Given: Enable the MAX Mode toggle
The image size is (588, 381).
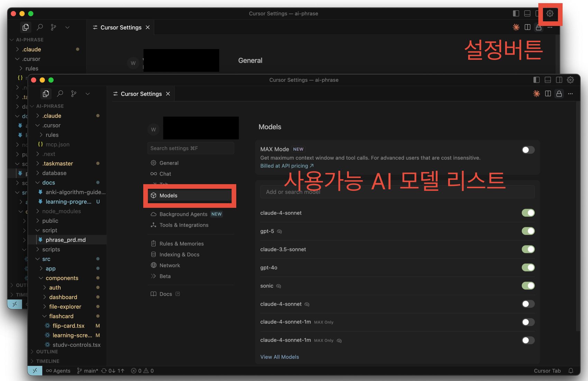Looking at the screenshot, I should pyautogui.click(x=528, y=150).
